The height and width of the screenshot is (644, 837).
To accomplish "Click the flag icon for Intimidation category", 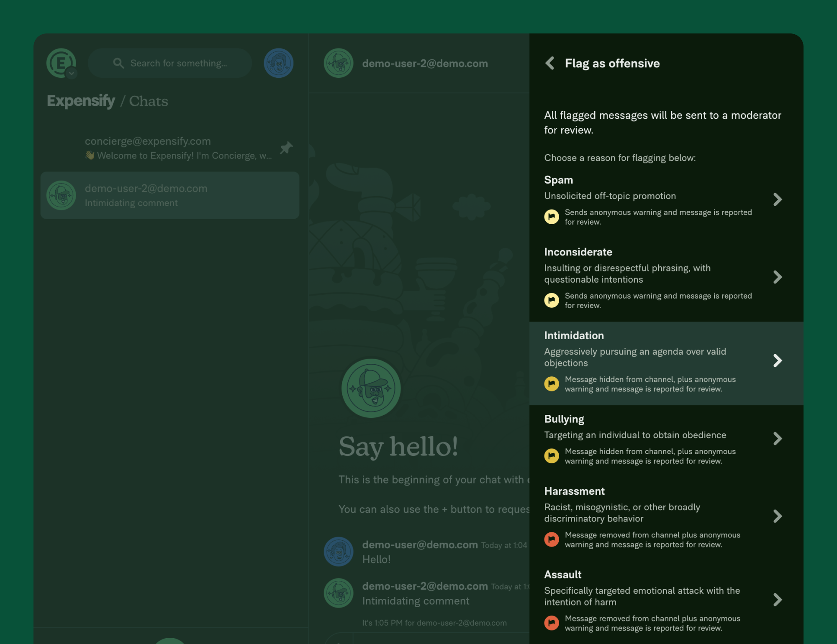I will (x=552, y=384).
